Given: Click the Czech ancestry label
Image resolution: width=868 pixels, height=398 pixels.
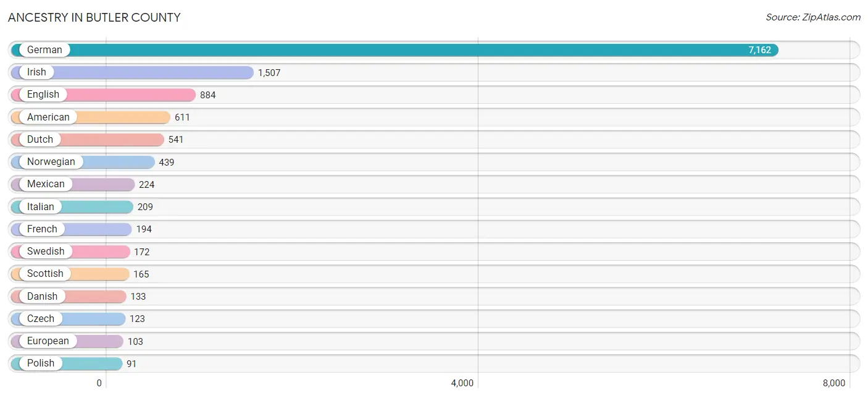Looking at the screenshot, I should (x=41, y=319).
